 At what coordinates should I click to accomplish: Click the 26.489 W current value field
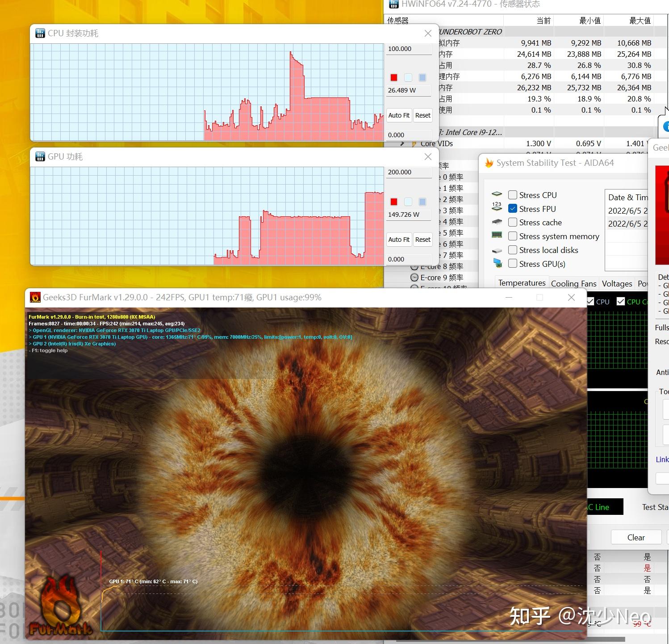(409, 90)
